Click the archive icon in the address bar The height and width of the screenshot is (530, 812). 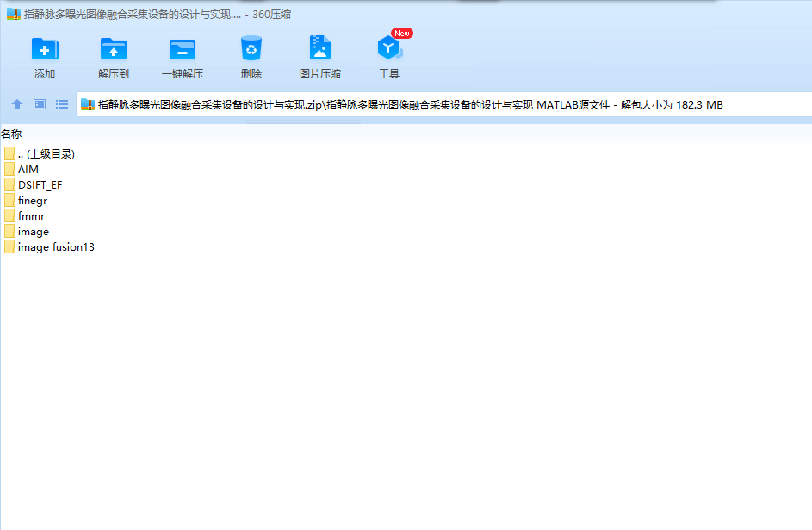click(x=88, y=104)
